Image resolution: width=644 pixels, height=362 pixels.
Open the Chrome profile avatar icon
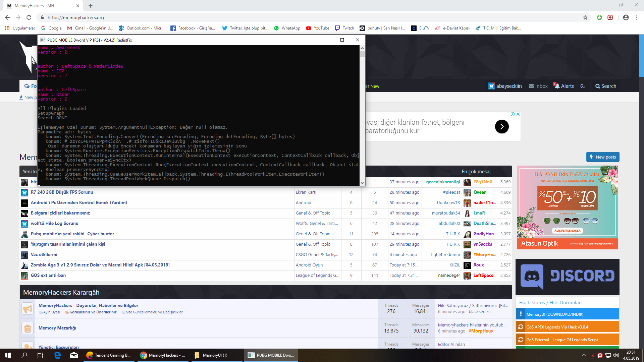[626, 17]
